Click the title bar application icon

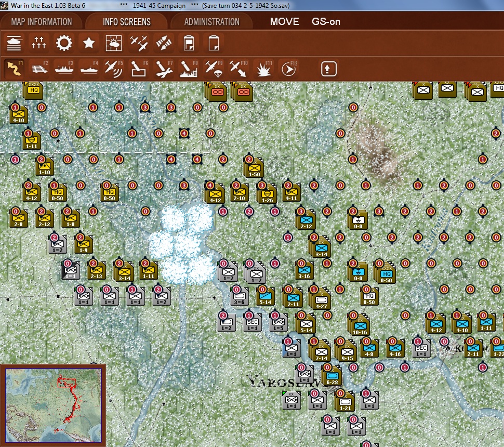pyautogui.click(x=4, y=5)
